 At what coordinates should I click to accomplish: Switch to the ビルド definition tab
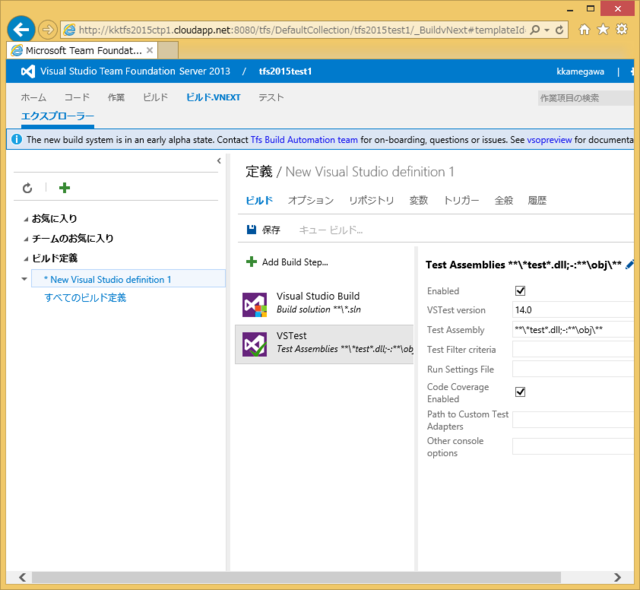point(259,200)
